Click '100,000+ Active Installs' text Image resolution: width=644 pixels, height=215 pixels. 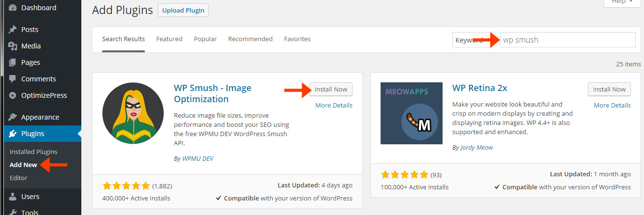pos(414,187)
